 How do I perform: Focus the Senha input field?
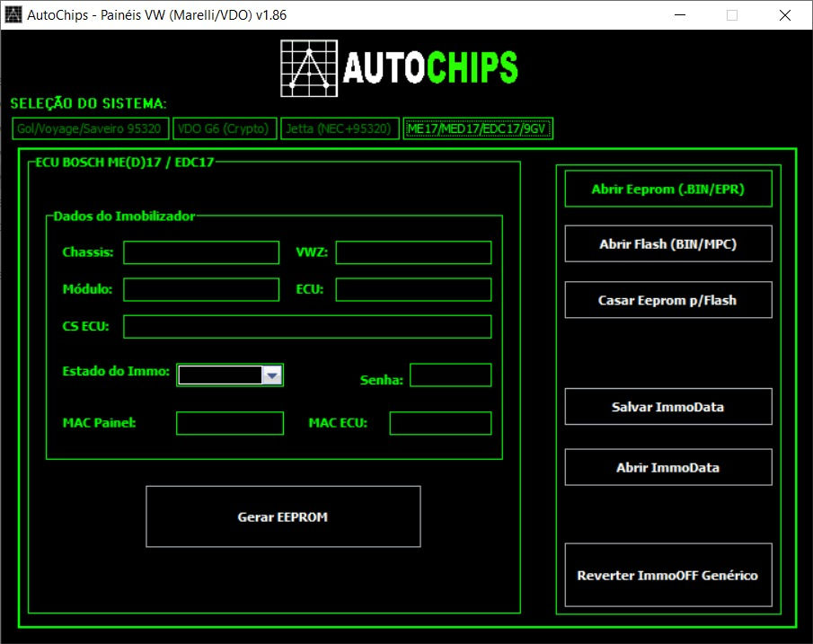[x=451, y=375]
